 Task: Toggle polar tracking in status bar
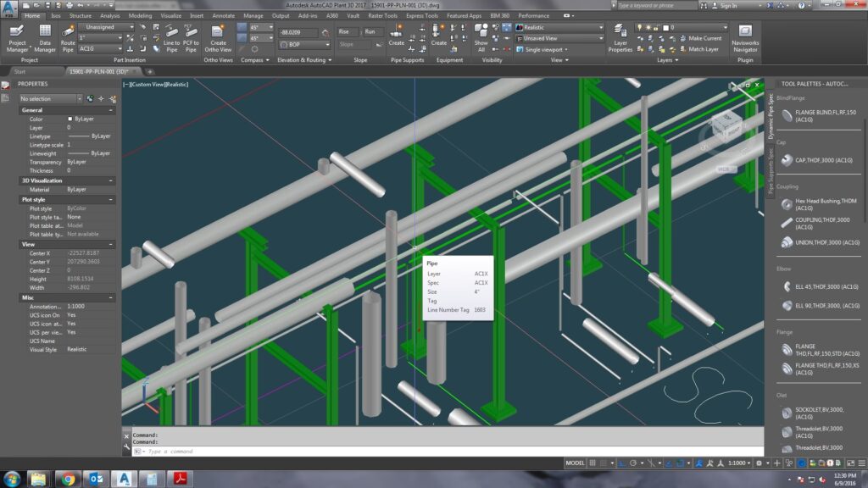coord(632,463)
